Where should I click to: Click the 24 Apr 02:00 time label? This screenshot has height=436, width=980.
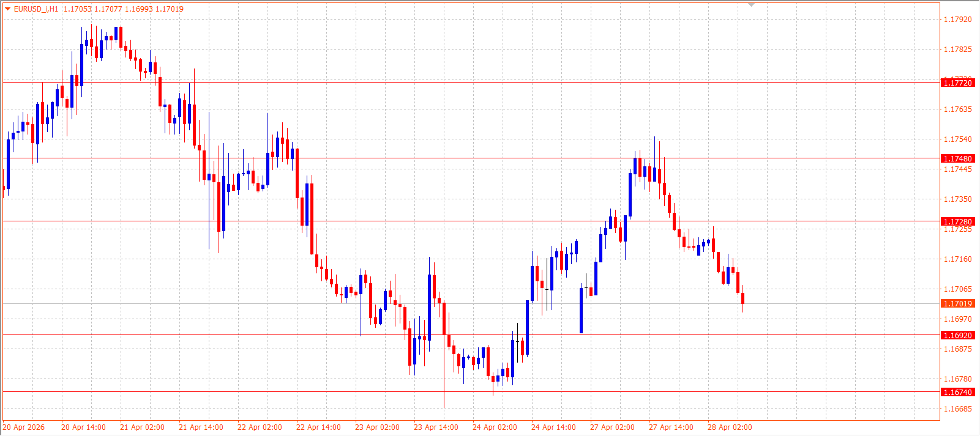click(495, 427)
